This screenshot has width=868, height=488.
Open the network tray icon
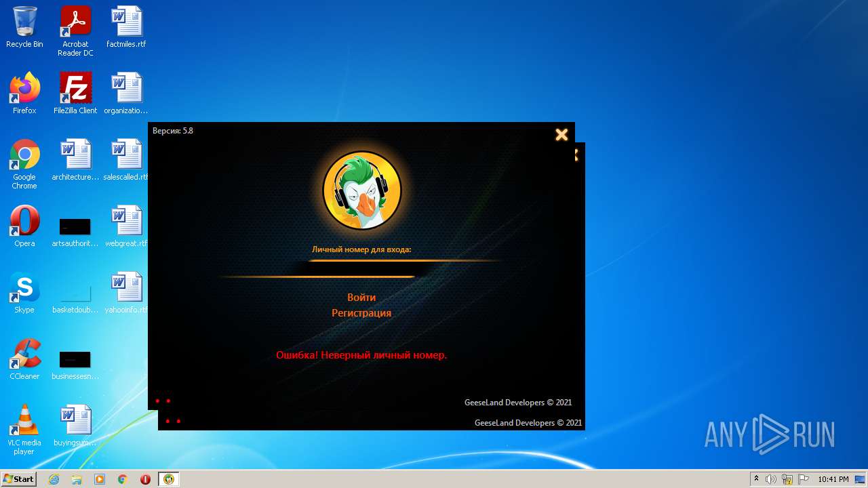[x=787, y=479]
